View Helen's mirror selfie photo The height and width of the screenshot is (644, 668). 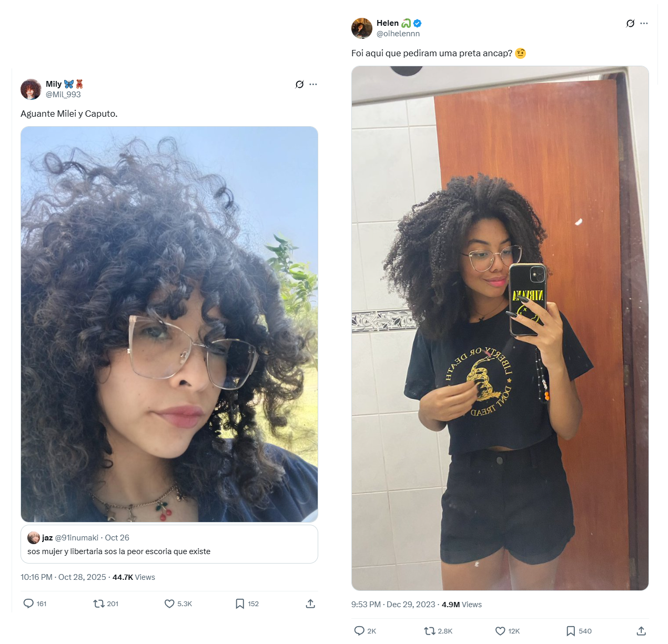pyautogui.click(x=500, y=328)
